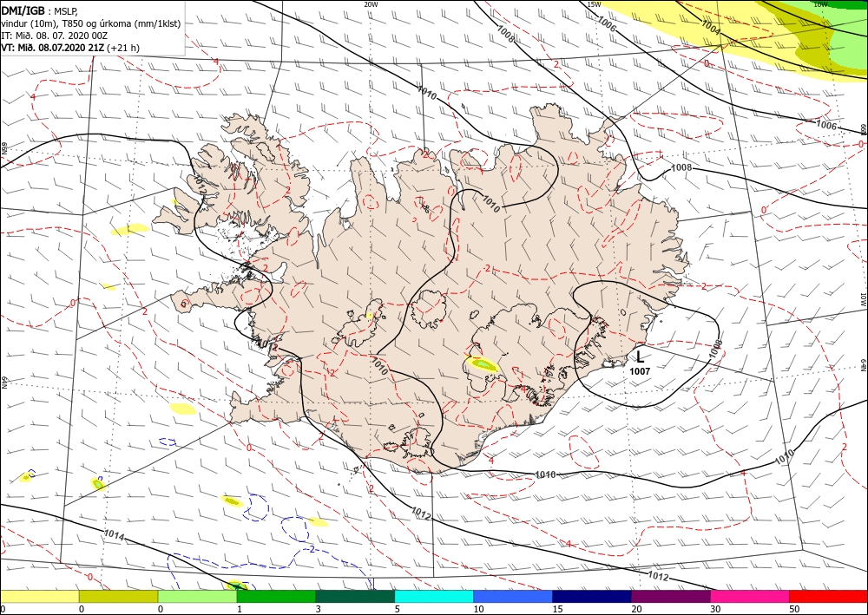Click the '20W' longitude label
Viewport: 868px width, 615px height.
[371, 4]
